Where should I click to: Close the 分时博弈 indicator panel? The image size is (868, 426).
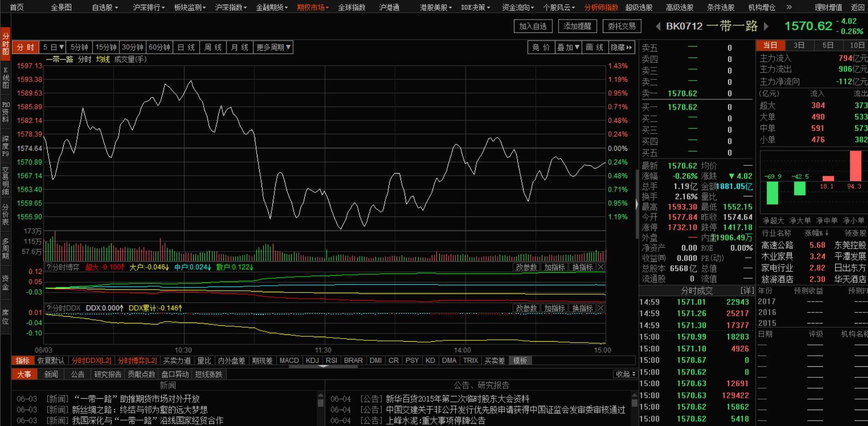pyautogui.click(x=601, y=267)
